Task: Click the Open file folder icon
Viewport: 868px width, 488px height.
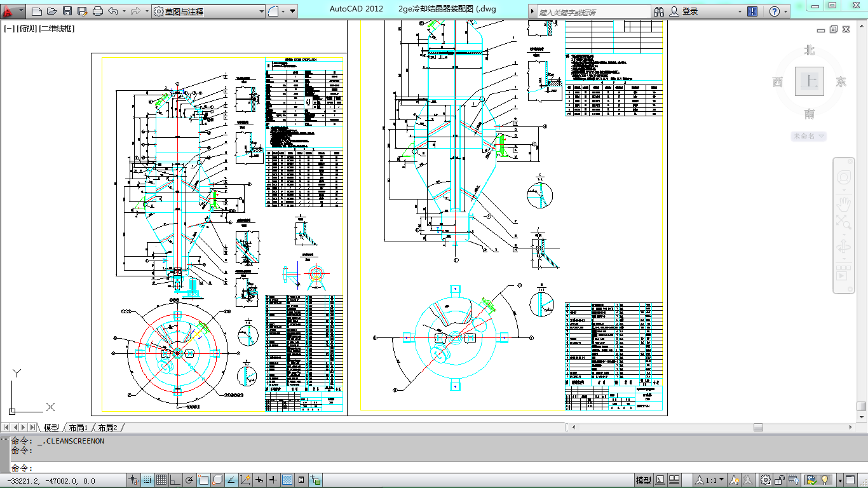Action: [x=52, y=11]
